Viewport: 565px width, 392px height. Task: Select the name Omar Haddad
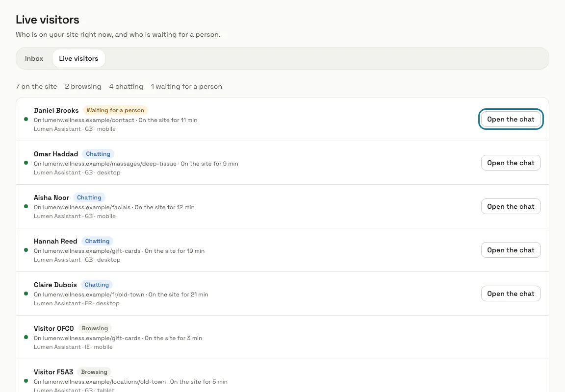pyautogui.click(x=56, y=154)
